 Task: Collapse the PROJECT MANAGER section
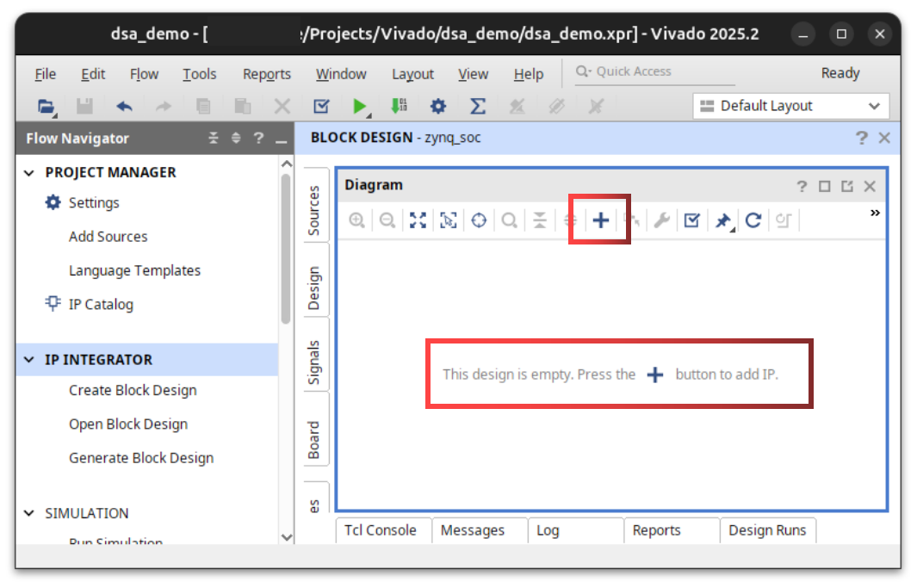(30, 172)
